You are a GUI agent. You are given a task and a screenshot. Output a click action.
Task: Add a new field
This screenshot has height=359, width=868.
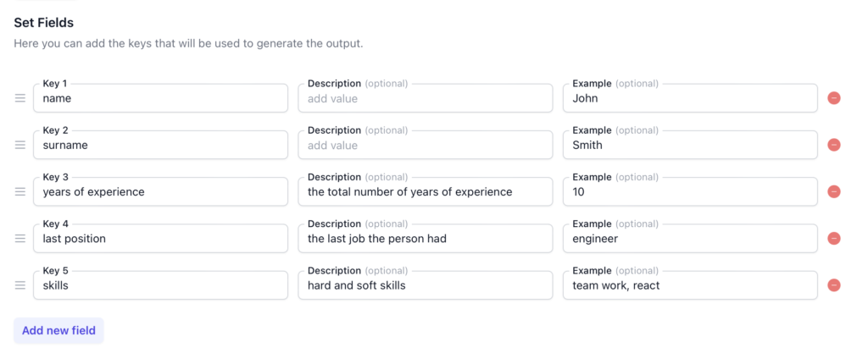pyautogui.click(x=58, y=330)
